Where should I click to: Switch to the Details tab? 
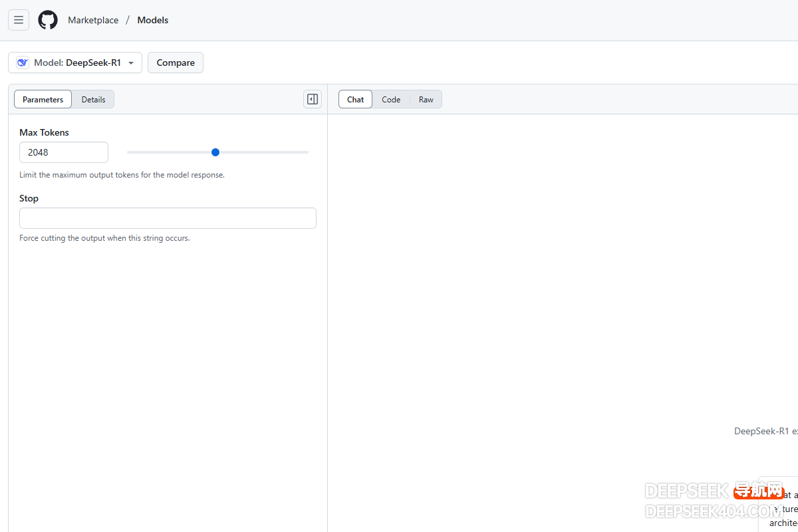coord(94,99)
